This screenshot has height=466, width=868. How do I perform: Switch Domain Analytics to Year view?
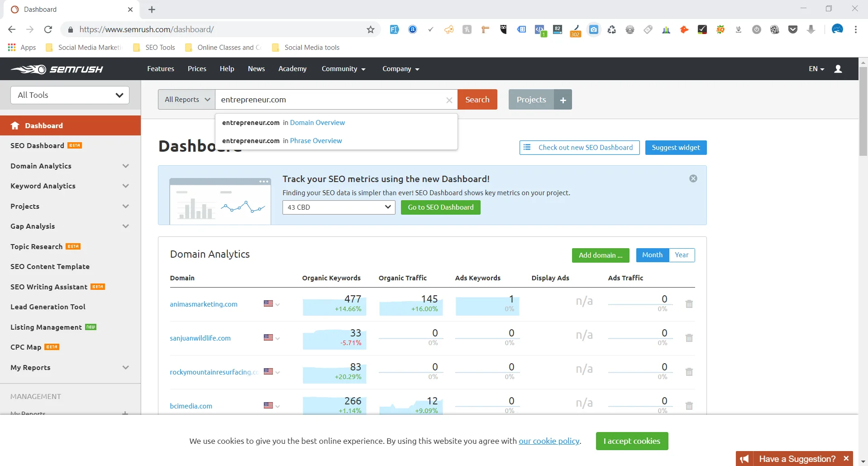tap(682, 255)
